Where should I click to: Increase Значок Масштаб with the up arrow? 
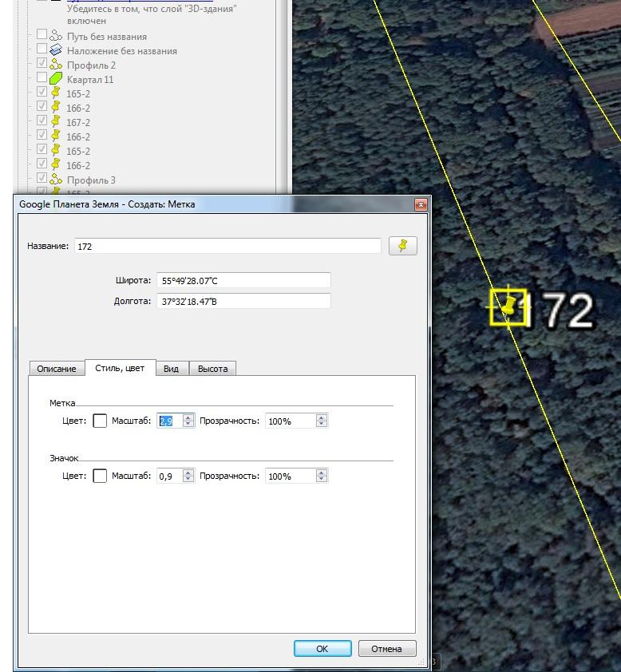pos(188,472)
